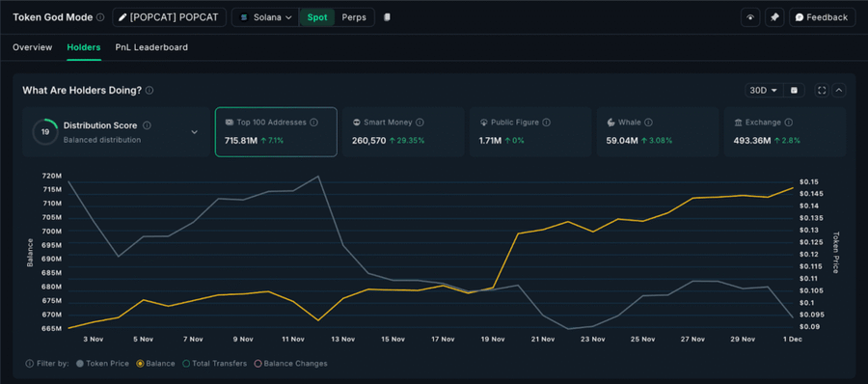Image resolution: width=868 pixels, height=384 pixels.
Task: Click the Solana chain logo icon
Action: pos(243,17)
